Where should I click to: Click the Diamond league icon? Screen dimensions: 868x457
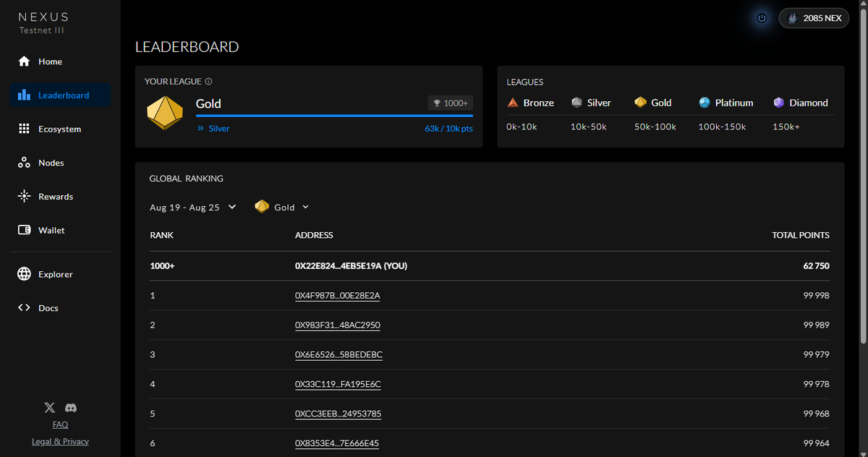778,103
